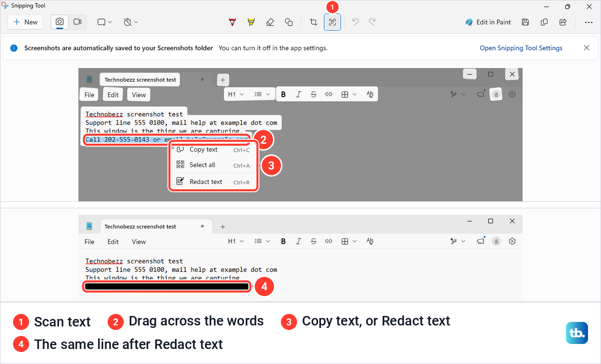Open Snipping Tool Settings link

[x=521, y=48]
